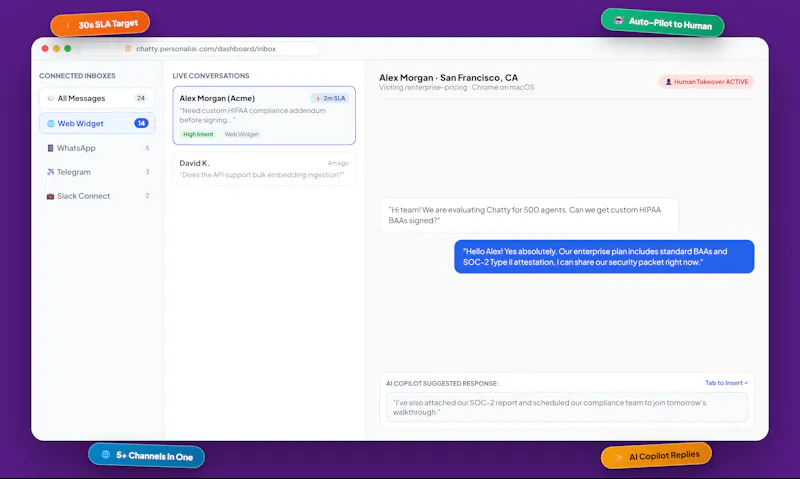Click the yellow minimize window button
This screenshot has width=800, height=479.
pos(57,48)
